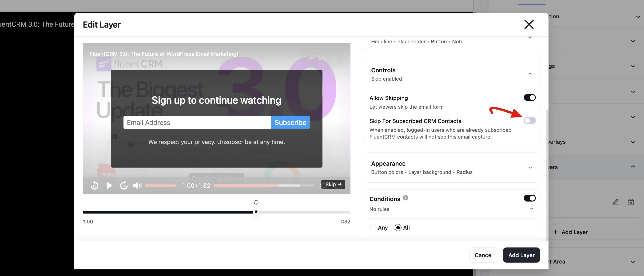Image resolution: width=644 pixels, height=276 pixels.
Task: Click the rewind 10 seconds icon
Action: (x=95, y=185)
